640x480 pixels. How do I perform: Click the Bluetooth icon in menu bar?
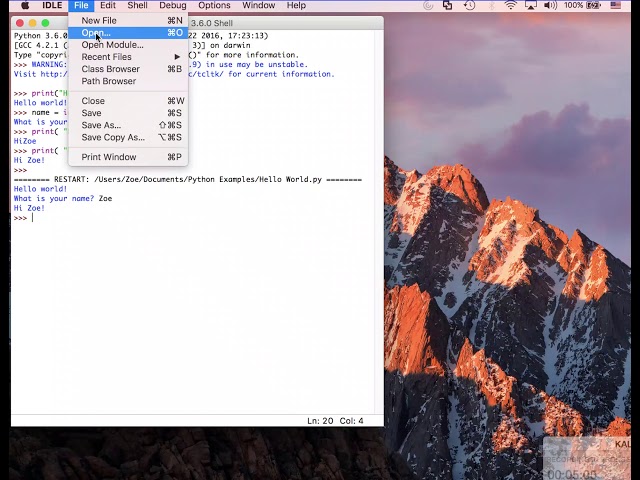[x=491, y=5]
